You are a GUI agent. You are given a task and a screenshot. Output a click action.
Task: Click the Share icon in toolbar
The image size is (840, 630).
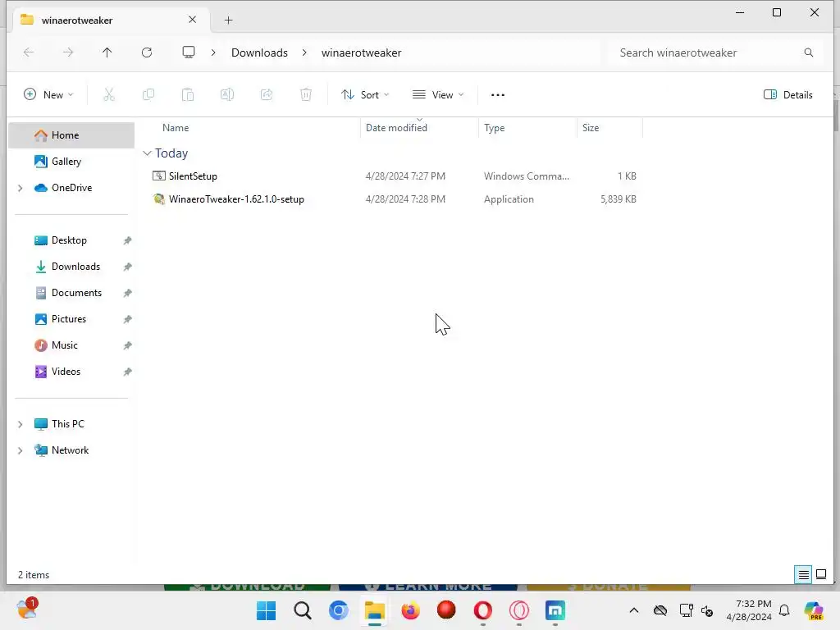coord(267,95)
